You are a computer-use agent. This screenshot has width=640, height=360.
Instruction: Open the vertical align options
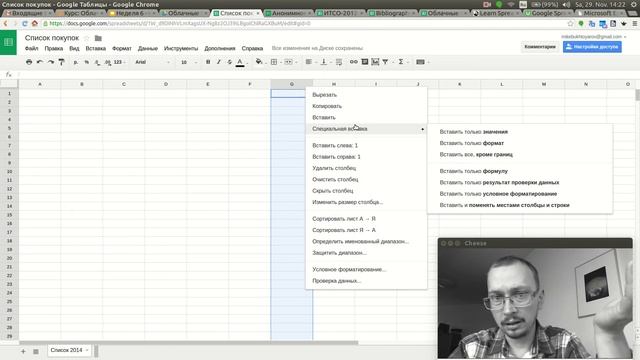pyautogui.click(x=324, y=62)
